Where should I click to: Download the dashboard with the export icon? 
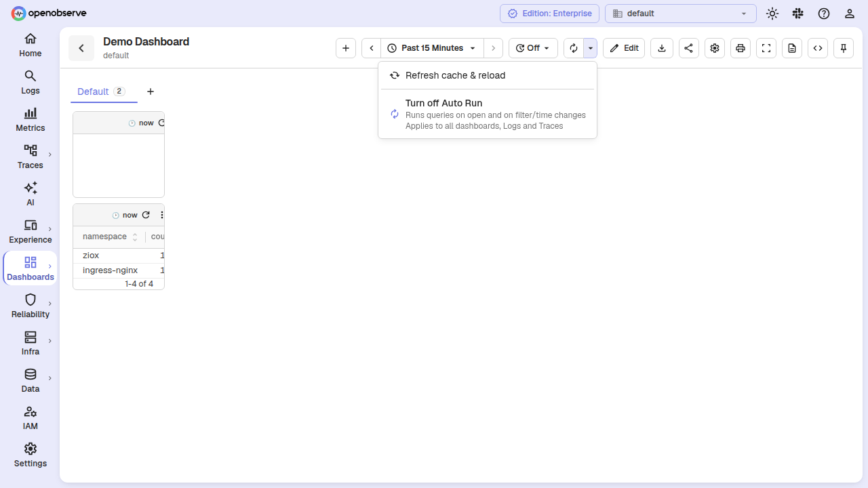(x=661, y=48)
